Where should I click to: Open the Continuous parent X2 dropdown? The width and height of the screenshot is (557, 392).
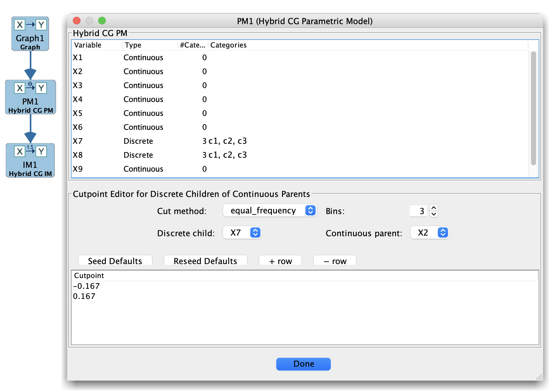click(430, 233)
